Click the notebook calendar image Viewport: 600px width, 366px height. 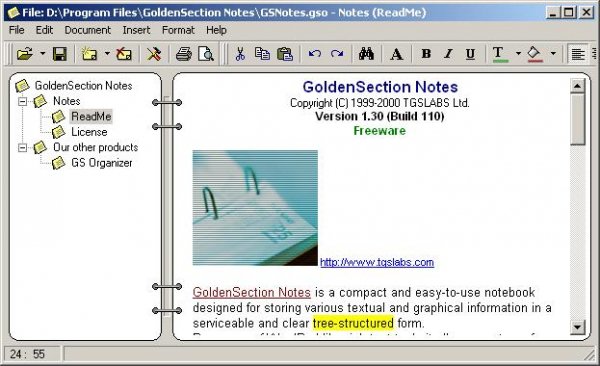[255, 208]
